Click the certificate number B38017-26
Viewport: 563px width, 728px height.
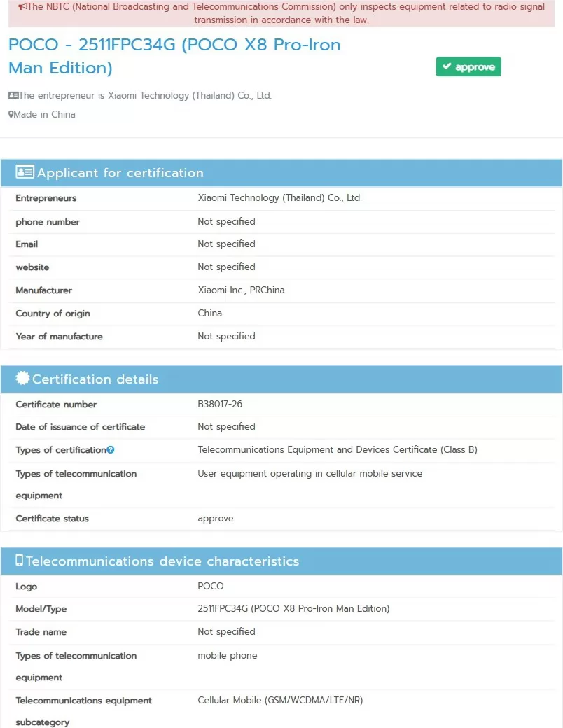pos(220,405)
